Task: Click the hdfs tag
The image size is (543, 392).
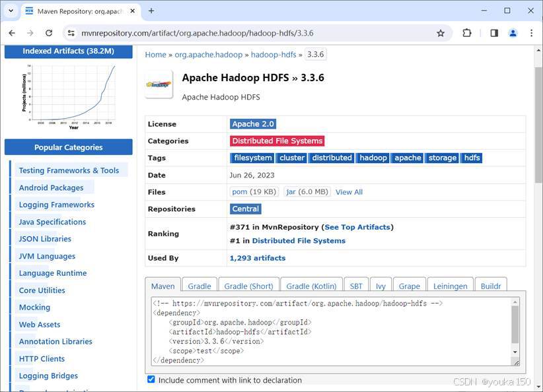Action: [472, 158]
